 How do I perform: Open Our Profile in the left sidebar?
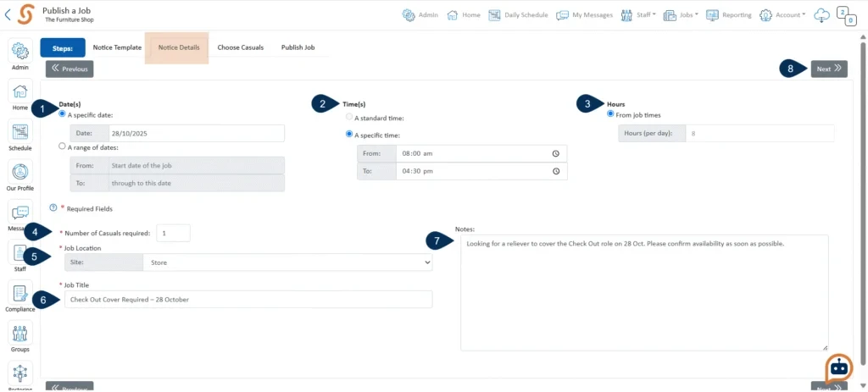[20, 176]
